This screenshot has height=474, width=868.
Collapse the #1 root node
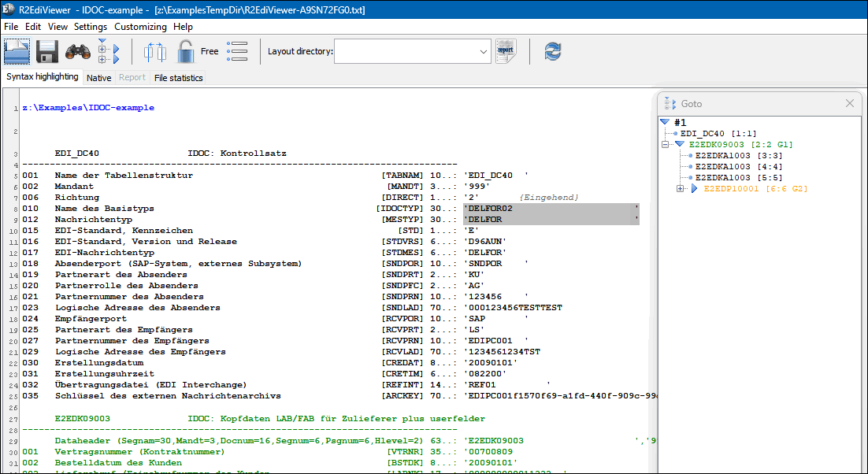[x=664, y=122]
